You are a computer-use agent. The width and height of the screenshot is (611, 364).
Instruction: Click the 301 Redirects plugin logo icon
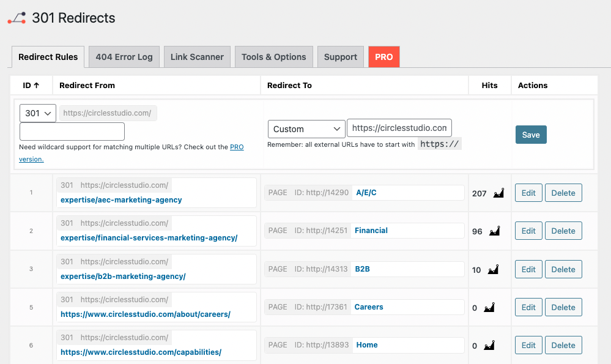coord(17,18)
